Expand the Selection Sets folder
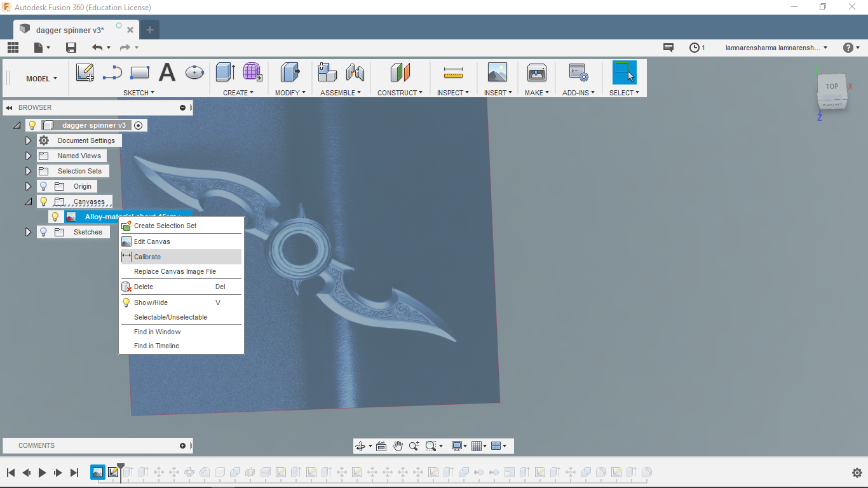 28,171
